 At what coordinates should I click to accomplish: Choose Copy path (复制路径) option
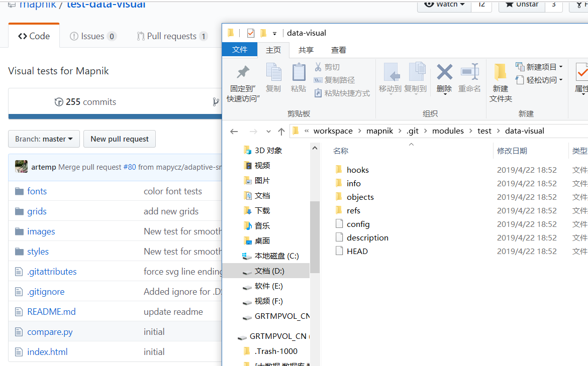pyautogui.click(x=334, y=80)
